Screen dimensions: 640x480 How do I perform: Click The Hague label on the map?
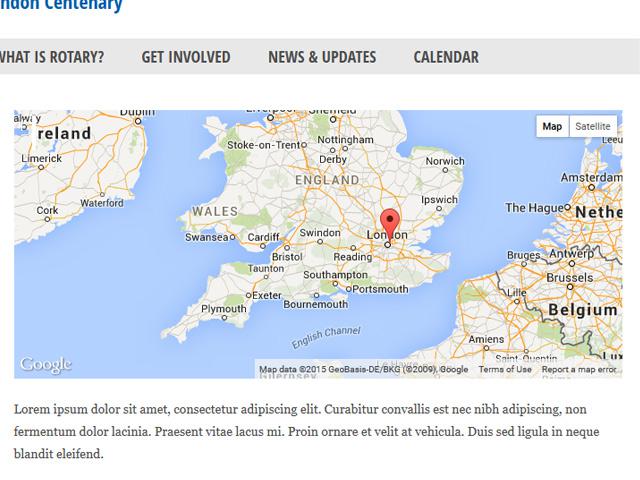pyautogui.click(x=535, y=208)
